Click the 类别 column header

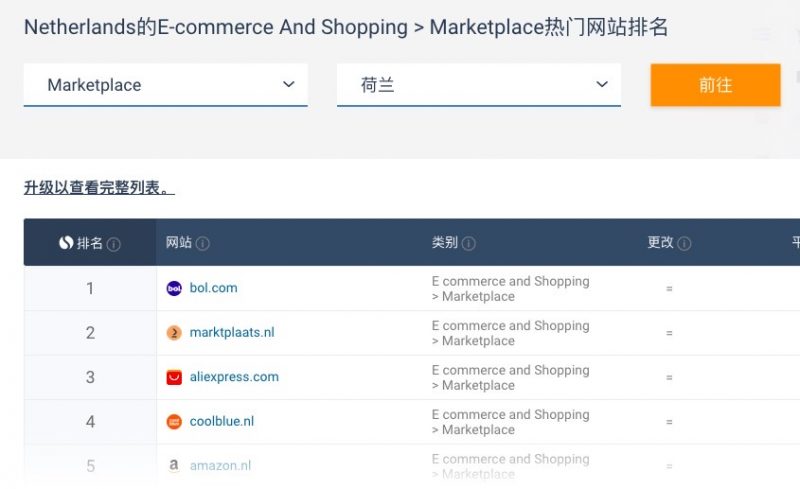(445, 242)
